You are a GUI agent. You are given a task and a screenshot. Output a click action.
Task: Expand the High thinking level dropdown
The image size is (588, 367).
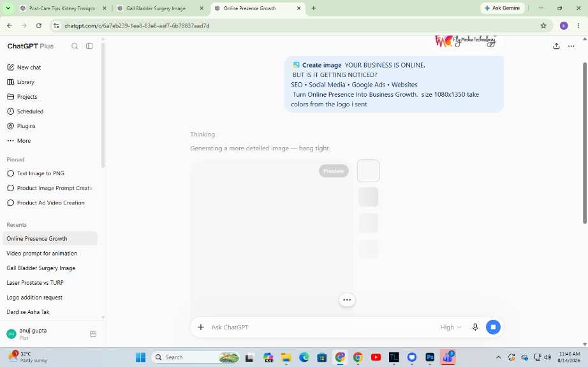coord(450,327)
